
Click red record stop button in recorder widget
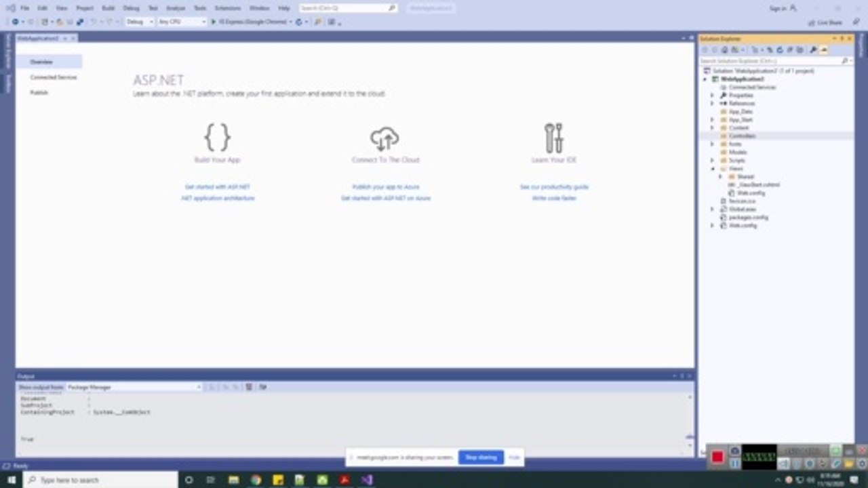coord(717,457)
